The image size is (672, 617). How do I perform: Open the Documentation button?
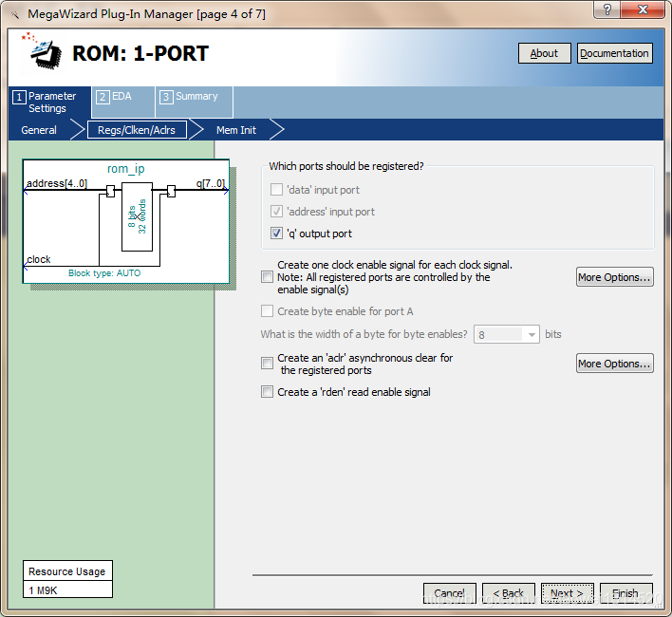coord(614,53)
